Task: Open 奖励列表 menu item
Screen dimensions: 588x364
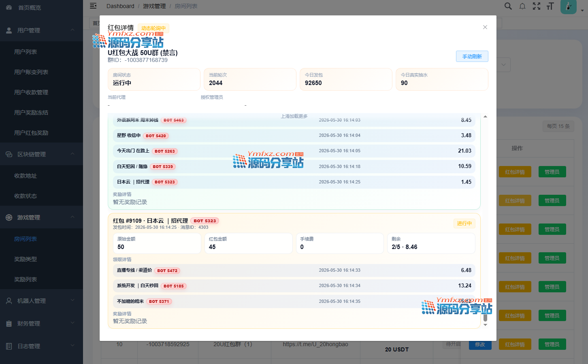Action: click(26, 279)
